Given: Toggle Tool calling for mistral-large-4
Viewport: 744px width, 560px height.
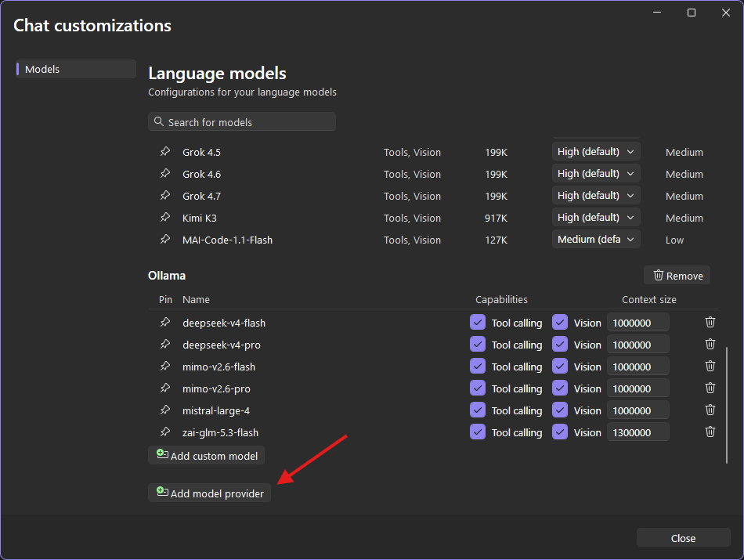Looking at the screenshot, I should coord(478,410).
